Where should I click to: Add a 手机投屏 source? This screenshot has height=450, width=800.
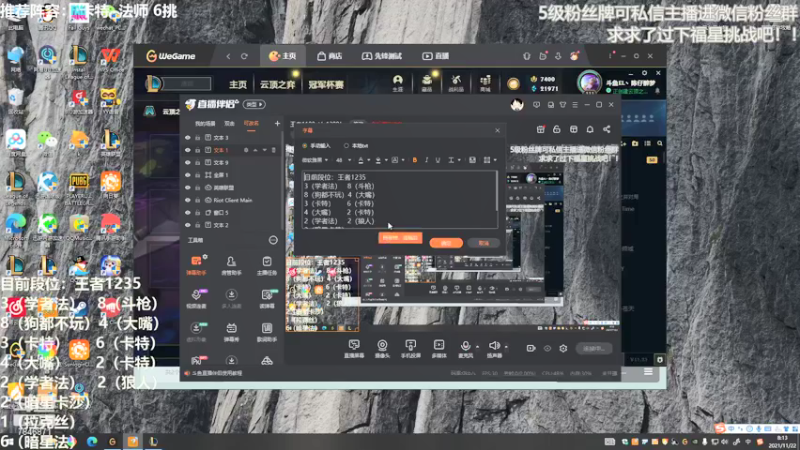tap(410, 348)
